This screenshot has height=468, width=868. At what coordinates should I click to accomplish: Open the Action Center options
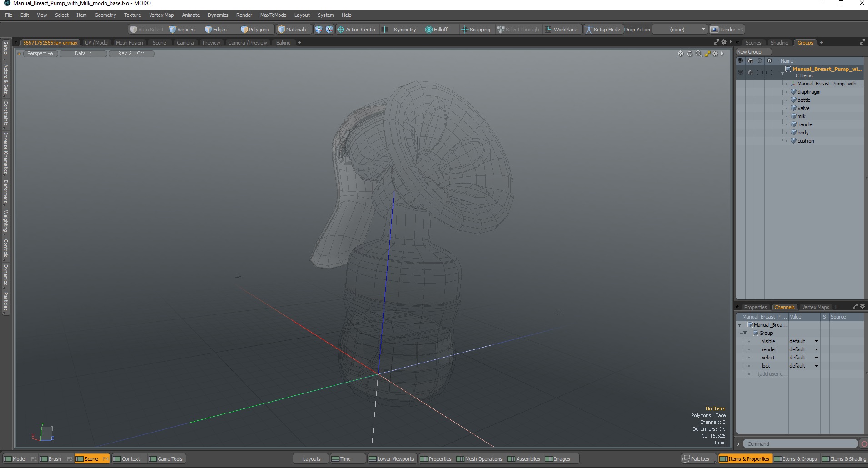tap(357, 30)
